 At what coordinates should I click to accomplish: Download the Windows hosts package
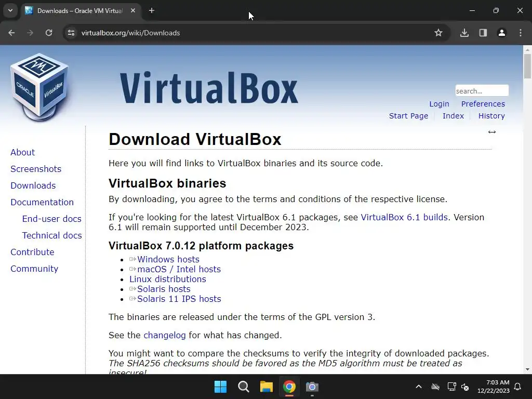coord(168,259)
